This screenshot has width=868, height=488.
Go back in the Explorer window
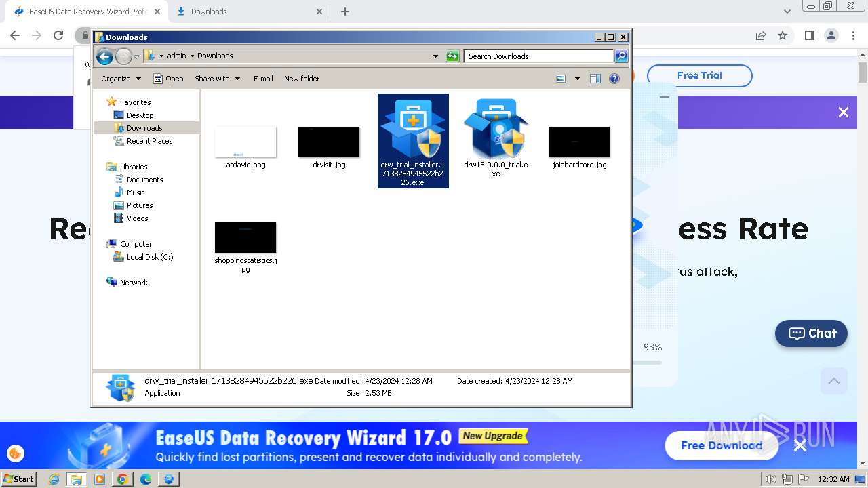tap(104, 56)
